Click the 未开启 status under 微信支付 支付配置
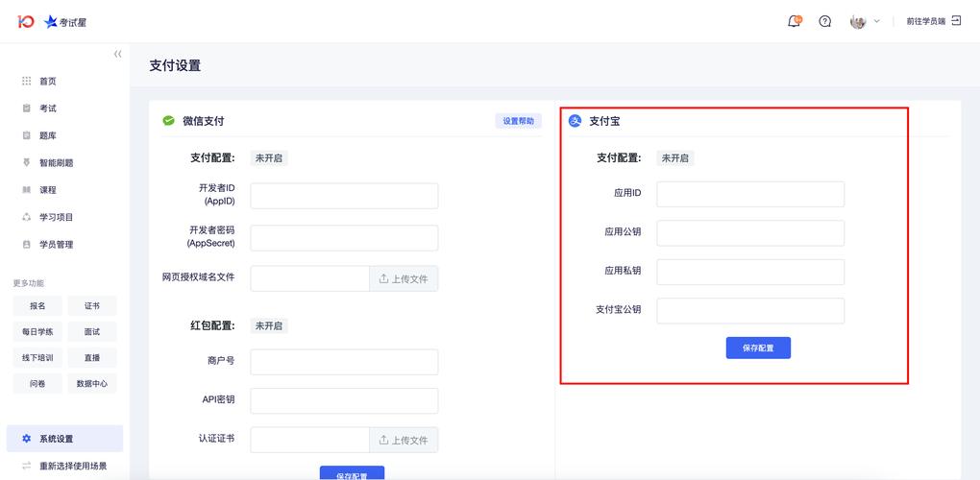Viewport: 980px width, 480px height. [x=269, y=157]
